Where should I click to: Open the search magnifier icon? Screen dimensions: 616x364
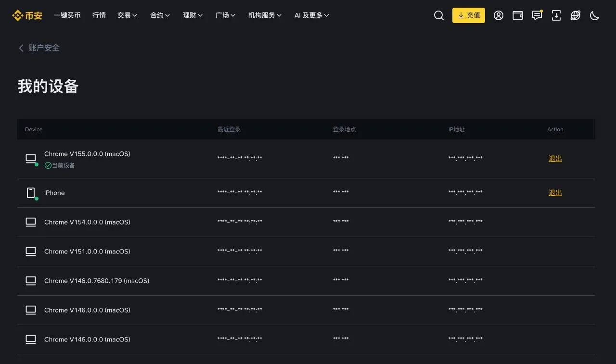[439, 15]
